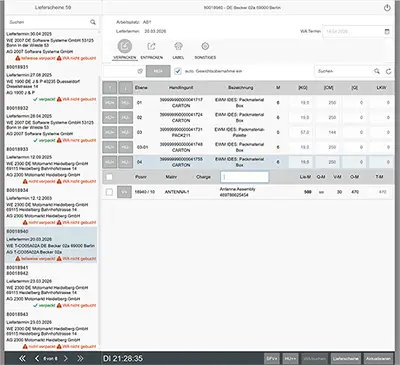400x365 pixels.
Task: Click the refresh icon near table search
Action: pos(389,71)
